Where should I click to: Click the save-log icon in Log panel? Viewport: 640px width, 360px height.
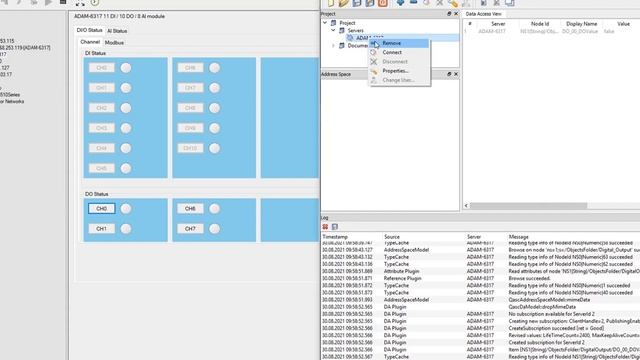[335, 227]
